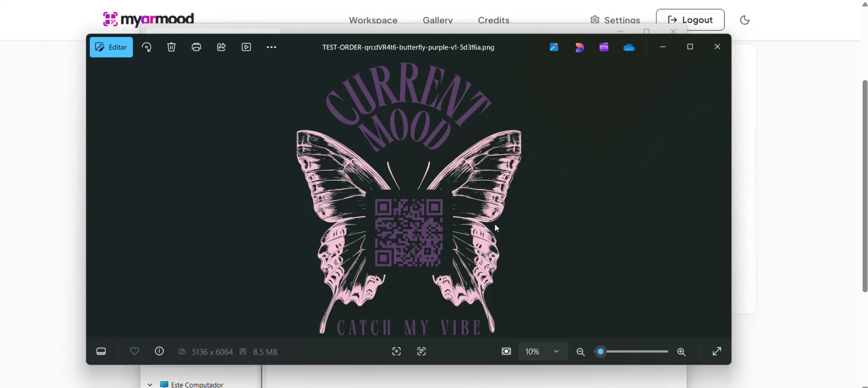Adjust the zoom slider handle
868x388 pixels.
[601, 352]
